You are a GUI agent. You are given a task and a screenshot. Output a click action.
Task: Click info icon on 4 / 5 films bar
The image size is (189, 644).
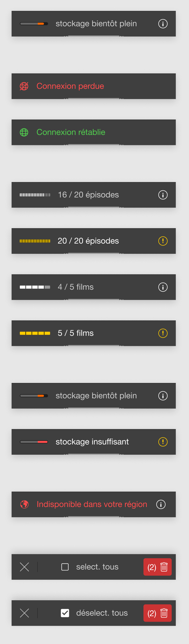click(x=163, y=287)
